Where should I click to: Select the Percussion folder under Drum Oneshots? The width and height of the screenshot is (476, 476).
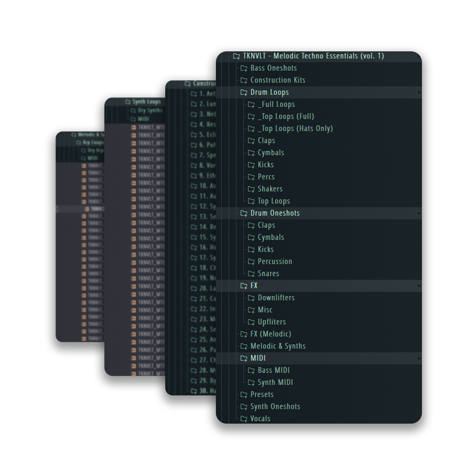coord(275,261)
